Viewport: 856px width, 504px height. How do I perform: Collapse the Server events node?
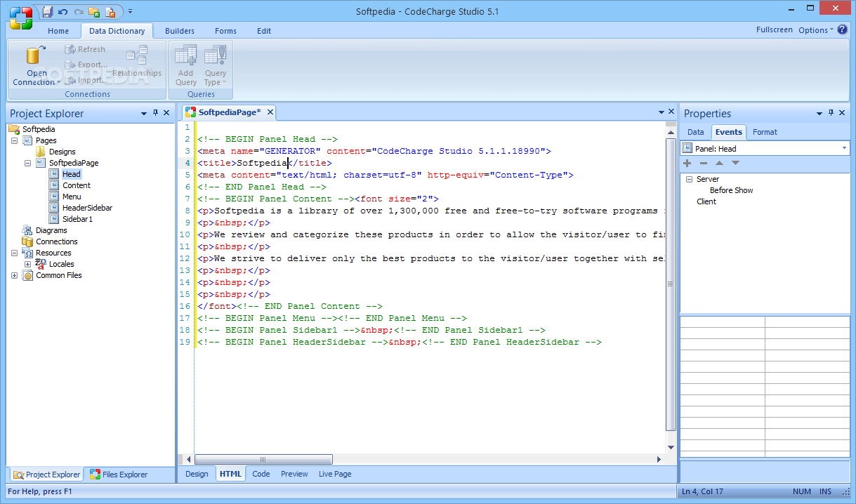(690, 179)
